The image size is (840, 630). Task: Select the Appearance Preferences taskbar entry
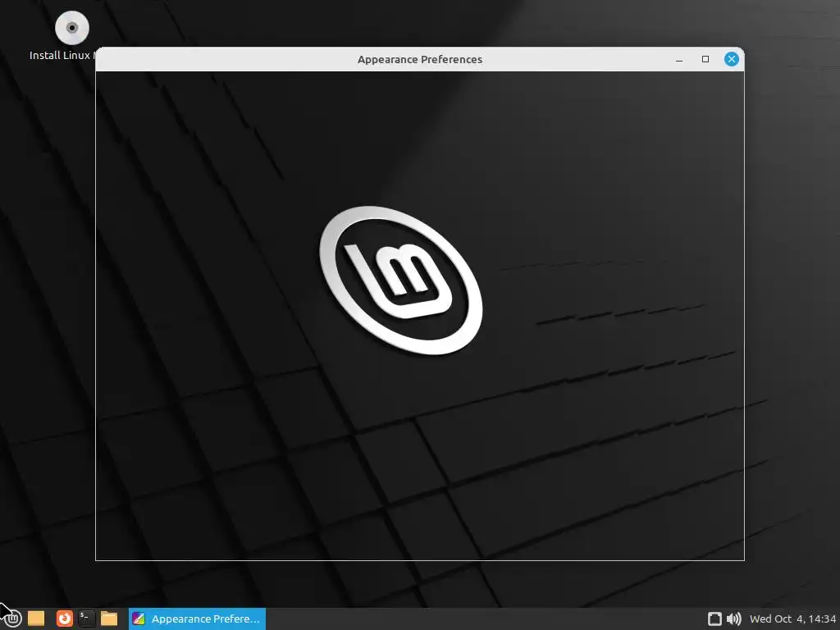point(197,619)
